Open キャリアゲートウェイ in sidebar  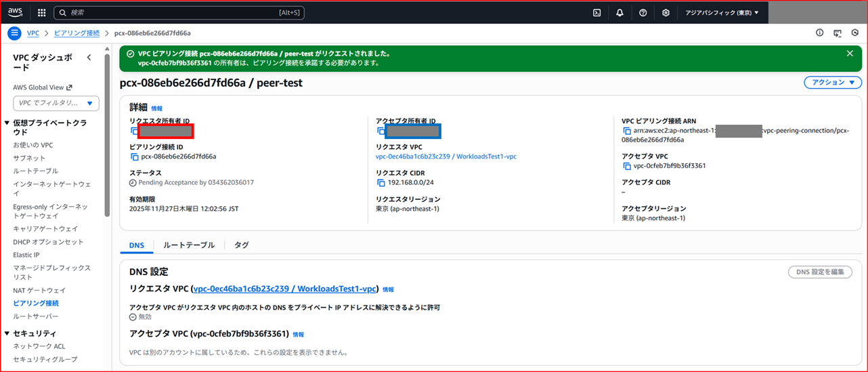45,229
